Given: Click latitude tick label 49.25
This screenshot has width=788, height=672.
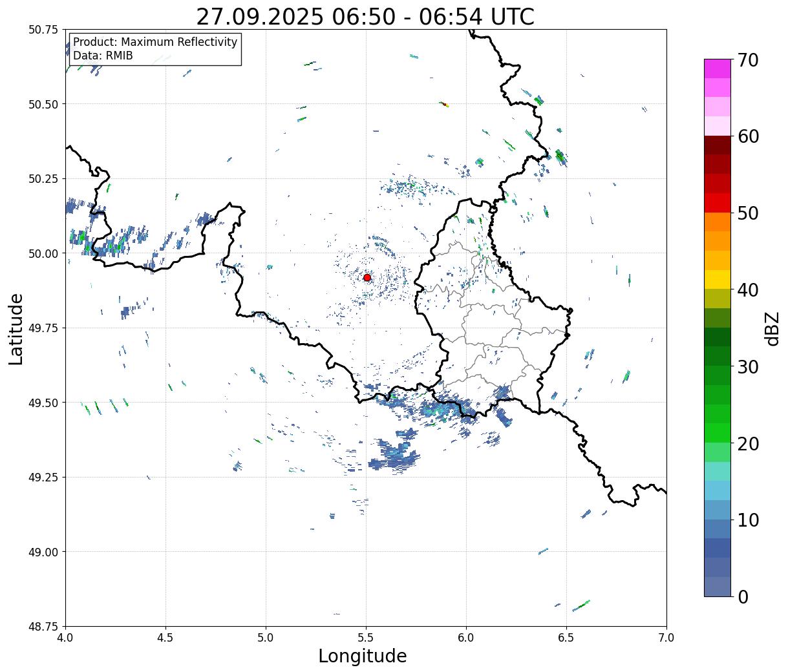Looking at the screenshot, I should (43, 478).
